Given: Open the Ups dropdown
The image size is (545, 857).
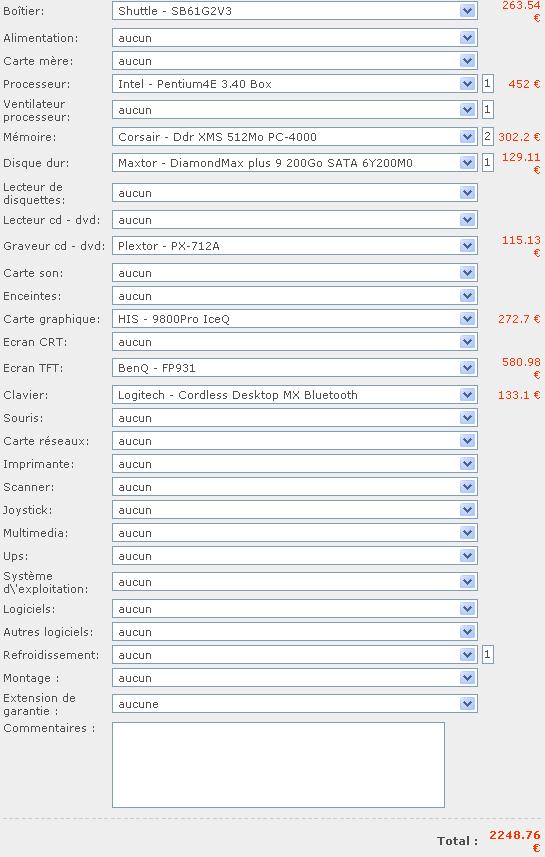Looking at the screenshot, I should click(x=295, y=555).
